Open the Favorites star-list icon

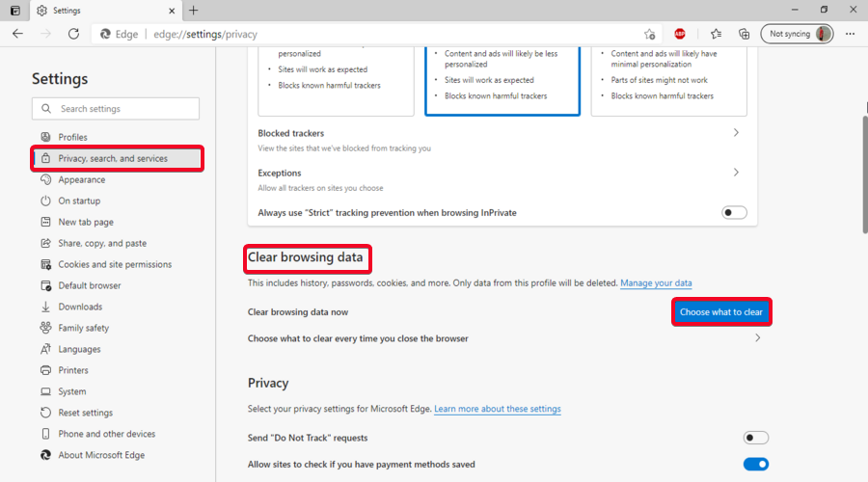click(x=716, y=34)
